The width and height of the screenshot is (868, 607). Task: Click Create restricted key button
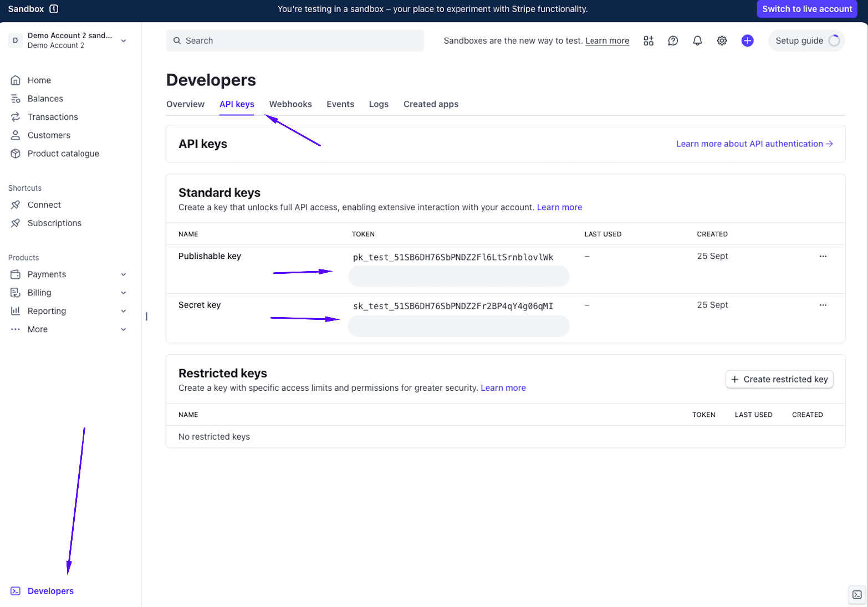click(x=779, y=379)
